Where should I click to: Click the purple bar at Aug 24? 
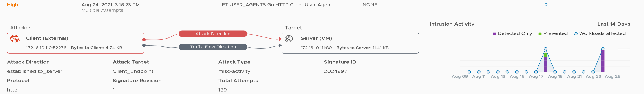point(603,61)
